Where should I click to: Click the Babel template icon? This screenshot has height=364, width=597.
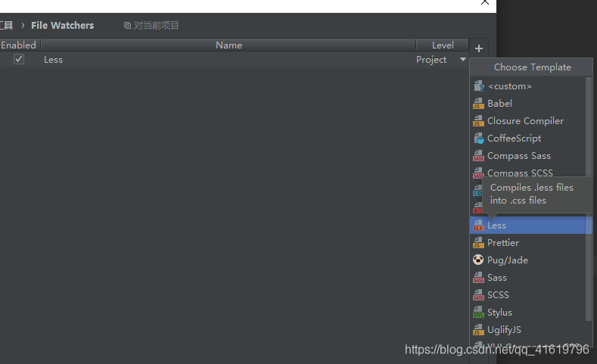478,104
